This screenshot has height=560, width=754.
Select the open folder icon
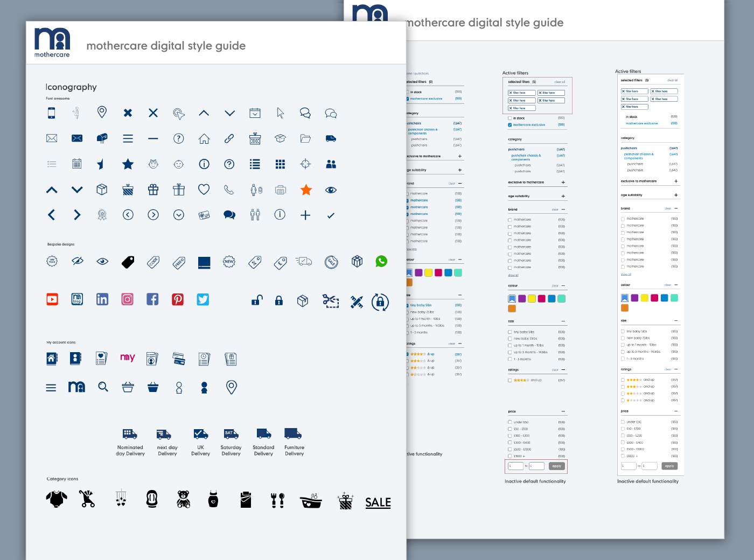click(305, 138)
